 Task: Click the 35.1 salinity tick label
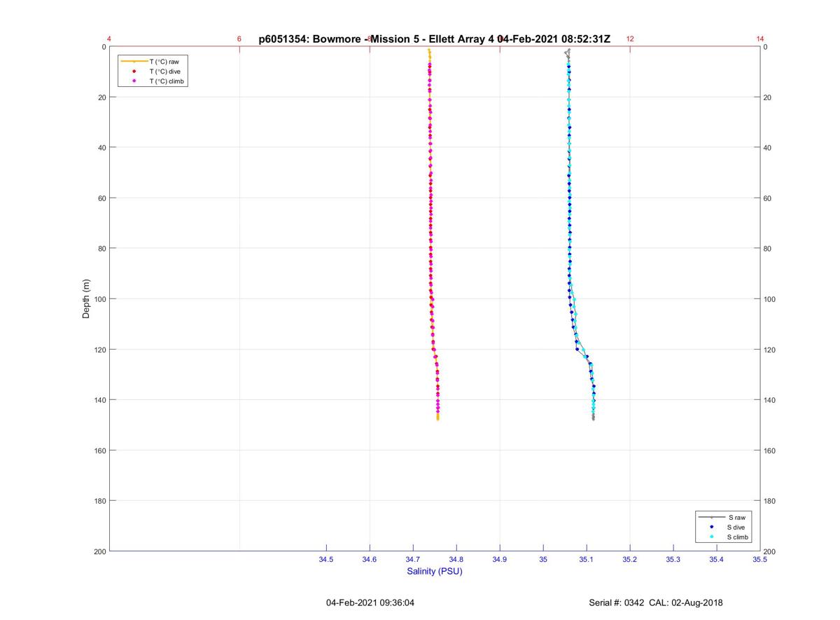pyautogui.click(x=587, y=559)
